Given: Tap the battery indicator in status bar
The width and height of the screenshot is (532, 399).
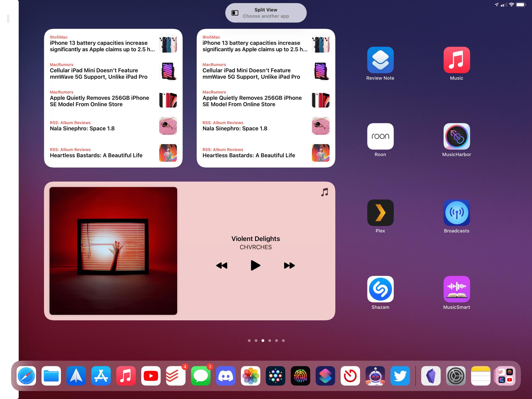Looking at the screenshot, I should click(521, 5).
